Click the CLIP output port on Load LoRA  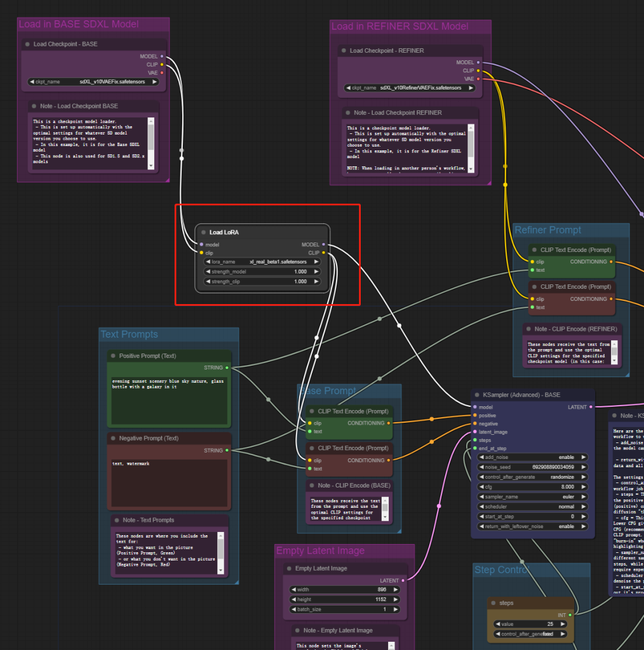324,253
